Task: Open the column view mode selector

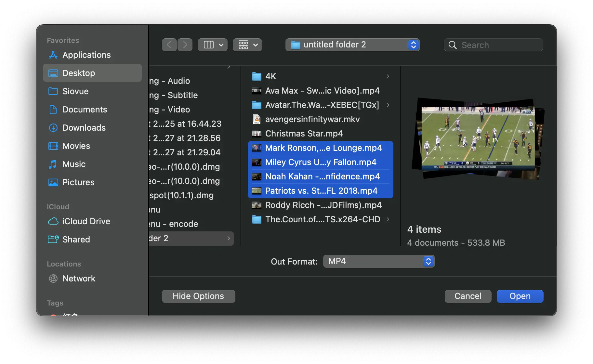Action: (213, 45)
